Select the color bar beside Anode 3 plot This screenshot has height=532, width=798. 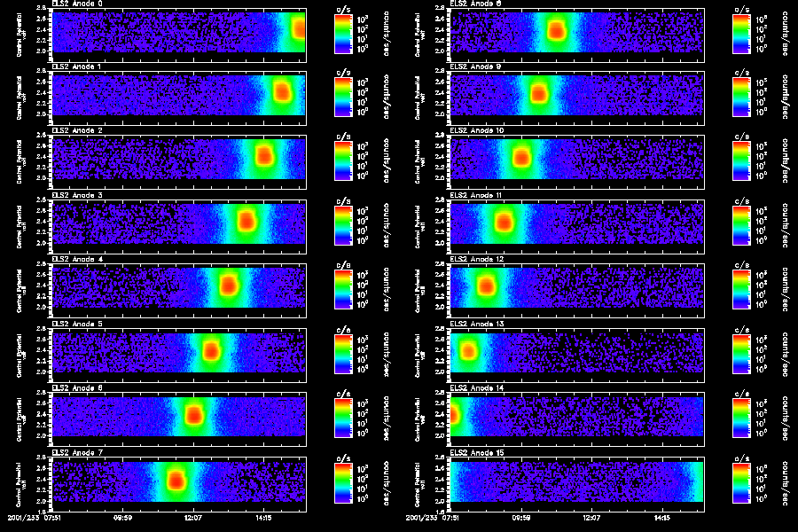point(343,226)
